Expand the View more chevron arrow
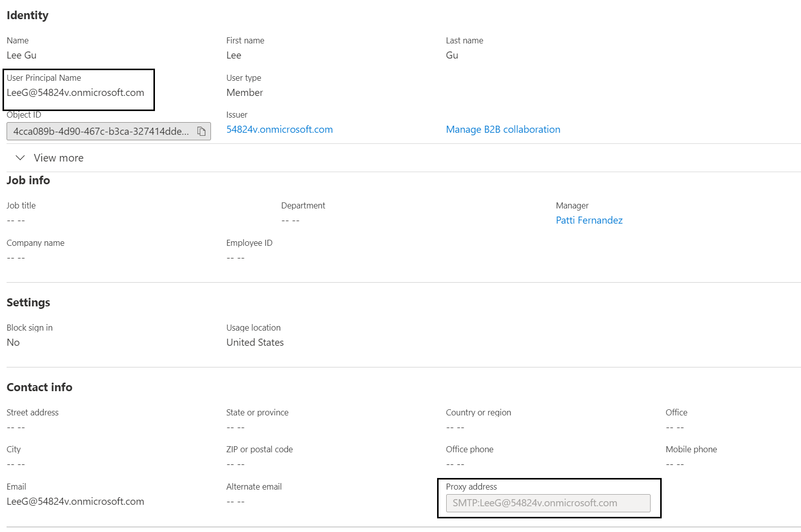Screen dimensions: 801x532 coord(20,158)
